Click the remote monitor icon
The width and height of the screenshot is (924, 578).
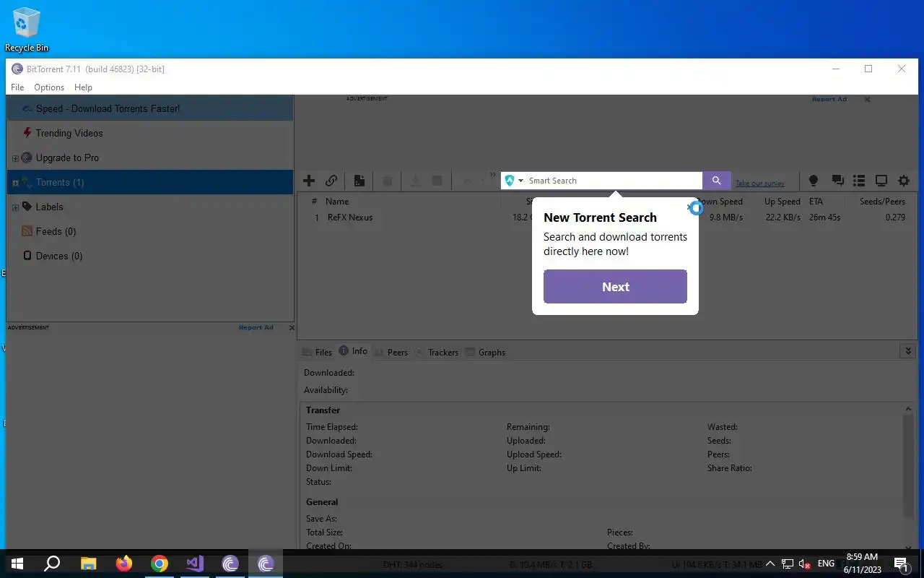(x=881, y=181)
